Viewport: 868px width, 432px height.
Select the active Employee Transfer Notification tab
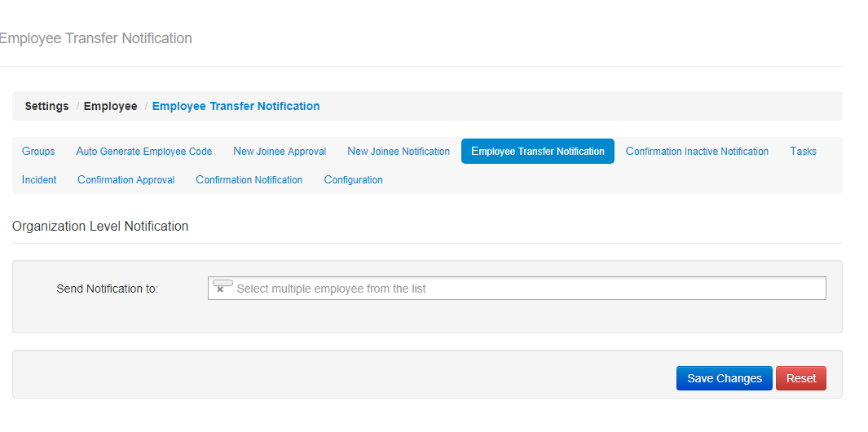coord(538,152)
